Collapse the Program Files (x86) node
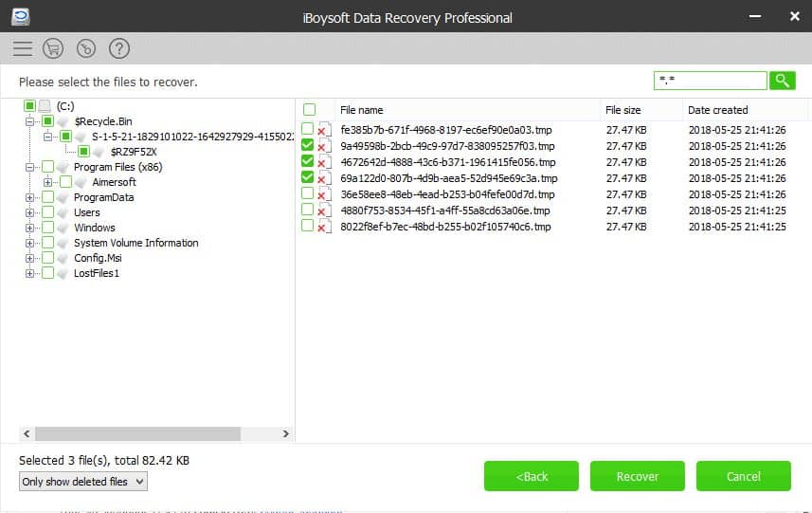The image size is (812, 513). point(29,168)
